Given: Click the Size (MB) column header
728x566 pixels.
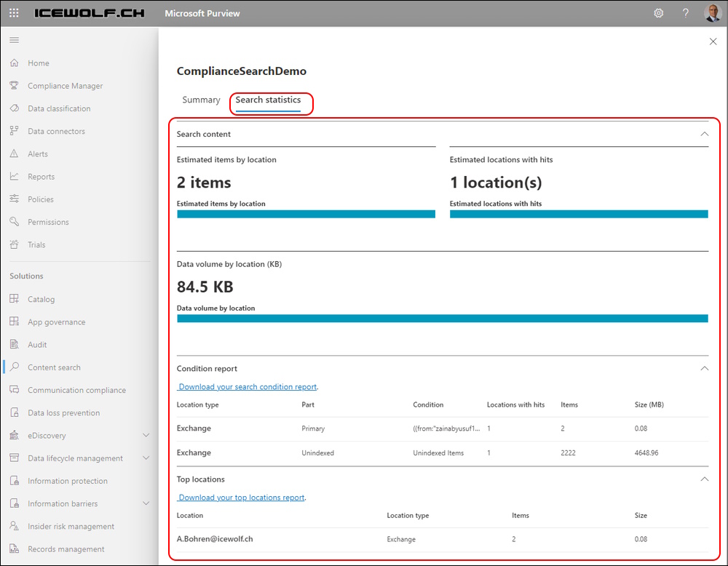Looking at the screenshot, I should 649,405.
